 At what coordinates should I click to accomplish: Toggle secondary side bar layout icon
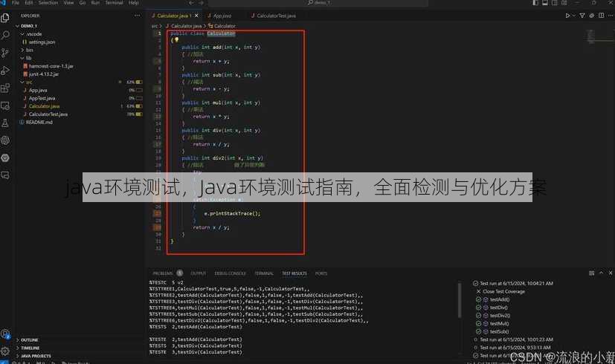[x=555, y=3]
